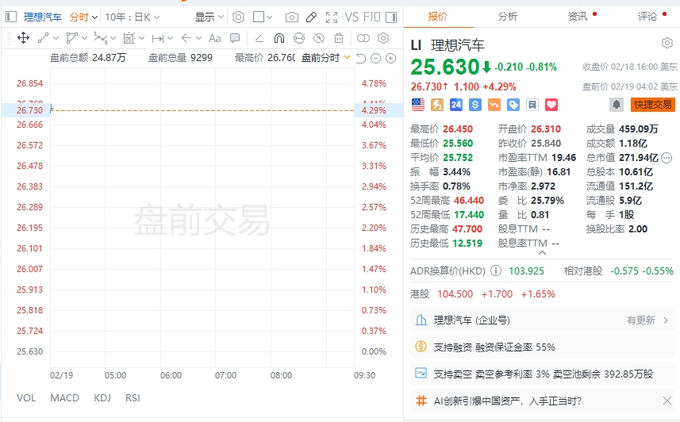
Task: Switch to 资讯 tab
Action: point(578,16)
